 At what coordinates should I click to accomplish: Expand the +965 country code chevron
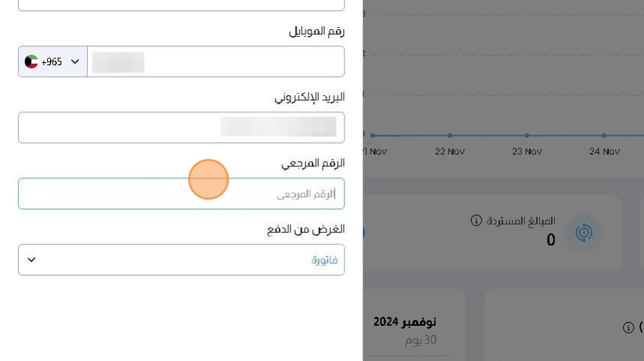click(74, 61)
